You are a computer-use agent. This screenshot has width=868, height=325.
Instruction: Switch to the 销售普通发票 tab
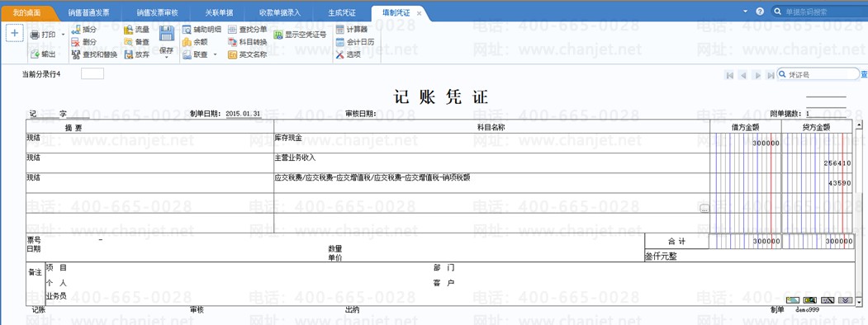tap(88, 12)
